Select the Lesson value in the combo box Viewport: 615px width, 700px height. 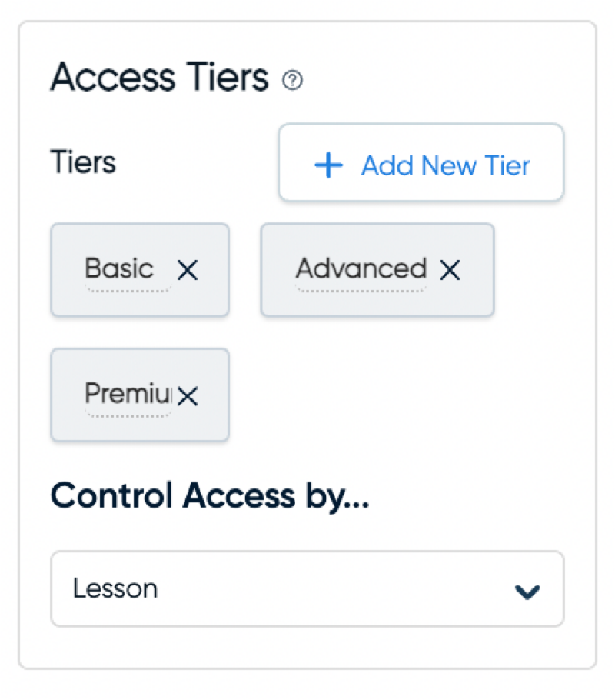coord(115,589)
